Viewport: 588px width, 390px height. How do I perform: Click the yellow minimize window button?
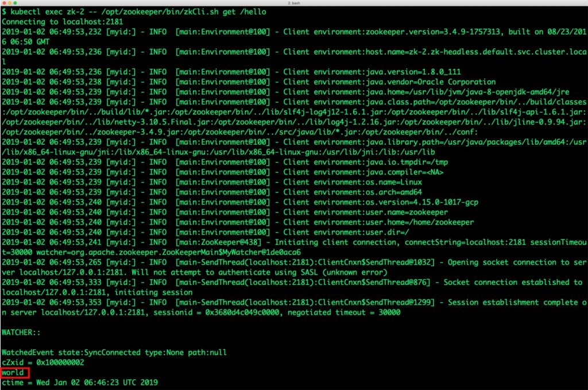coord(10,3)
